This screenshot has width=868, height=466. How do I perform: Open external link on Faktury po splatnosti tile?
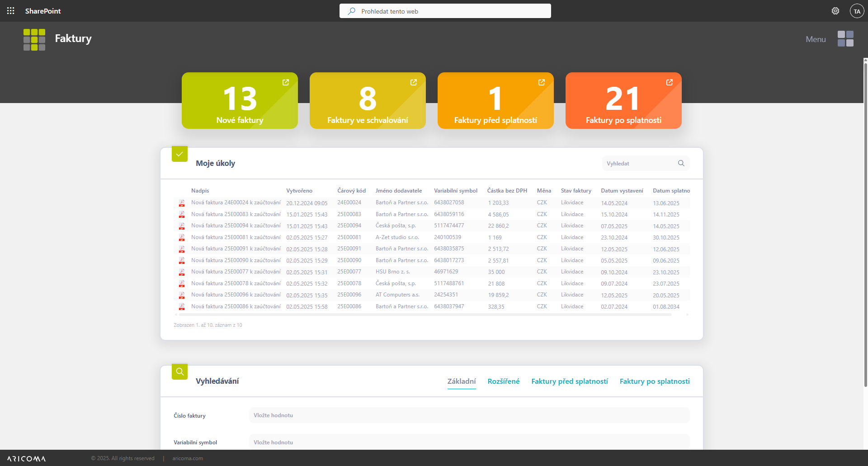pos(669,82)
